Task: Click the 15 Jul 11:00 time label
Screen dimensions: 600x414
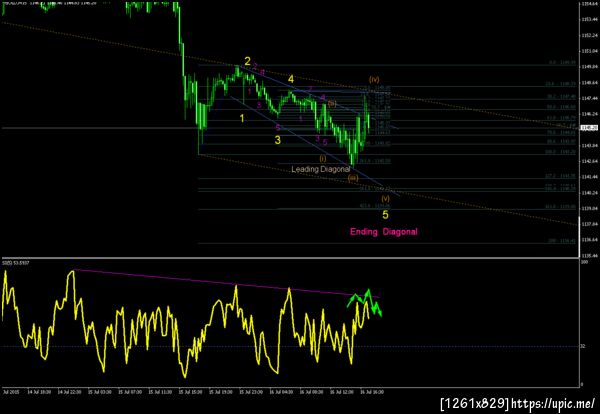Action: [160, 392]
